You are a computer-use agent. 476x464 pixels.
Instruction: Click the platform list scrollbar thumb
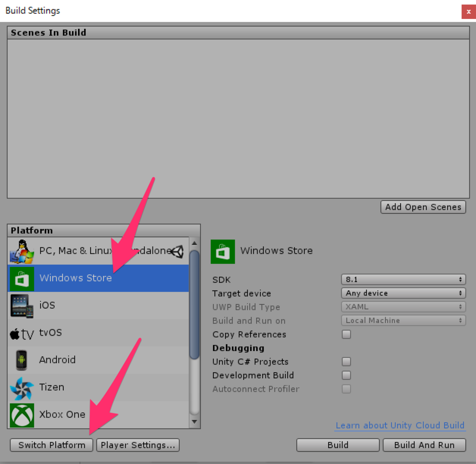195,305
